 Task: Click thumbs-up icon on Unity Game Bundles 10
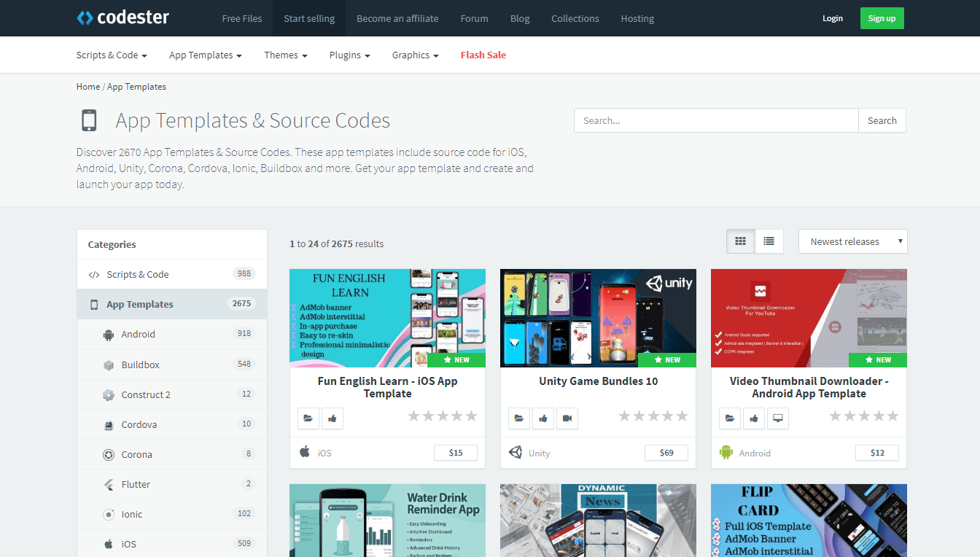pos(543,418)
